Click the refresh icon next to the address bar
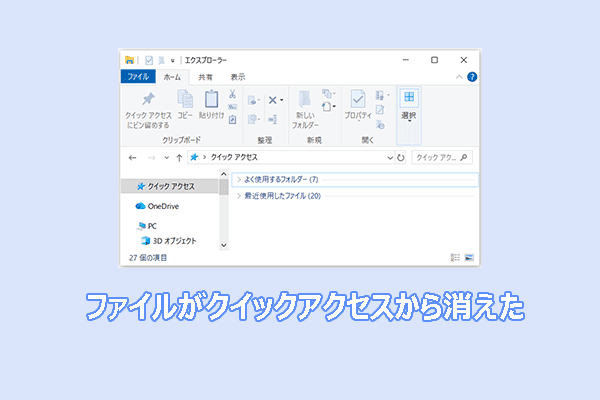 click(x=401, y=157)
